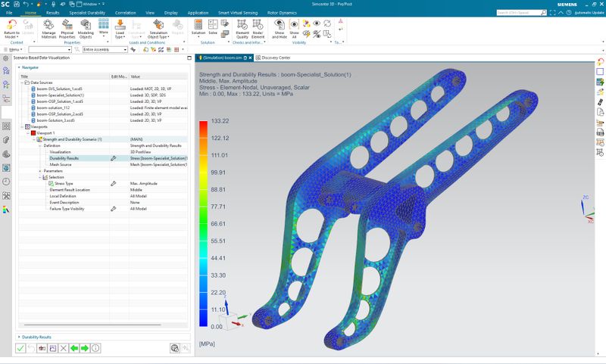Viewport: 606px width, 364px height.
Task: Expand the Durability Results section
Action: click(x=19, y=337)
